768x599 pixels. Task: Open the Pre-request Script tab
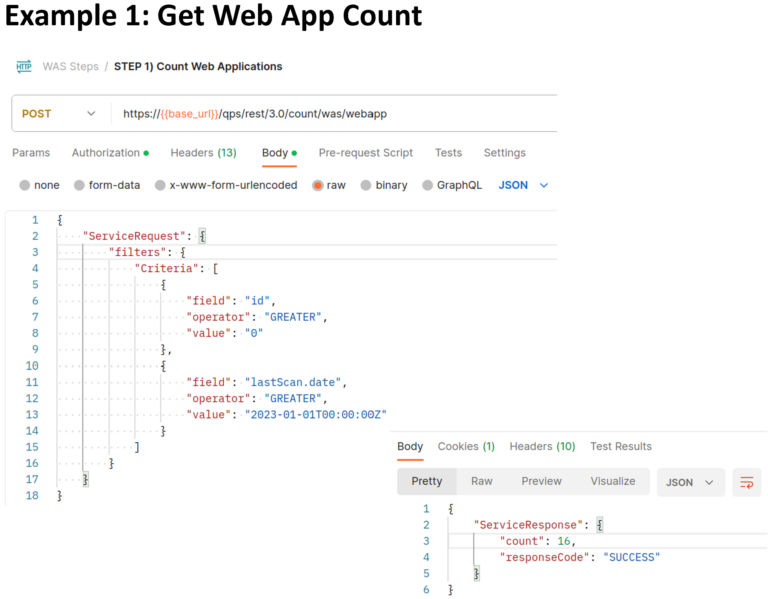click(365, 153)
